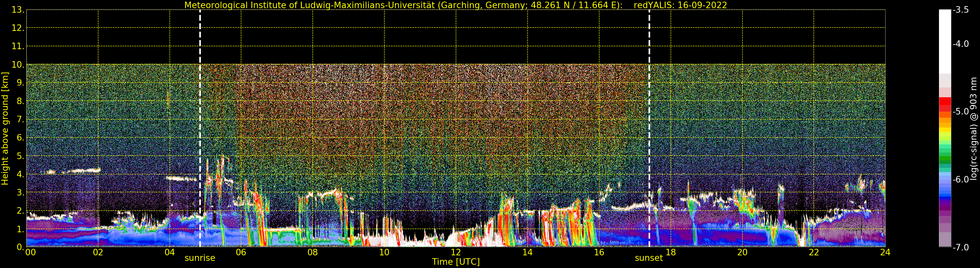Image resolution: width=980 pixels, height=268 pixels.
Task: Click the '16' hour tick on the time axis
Action: click(x=599, y=252)
